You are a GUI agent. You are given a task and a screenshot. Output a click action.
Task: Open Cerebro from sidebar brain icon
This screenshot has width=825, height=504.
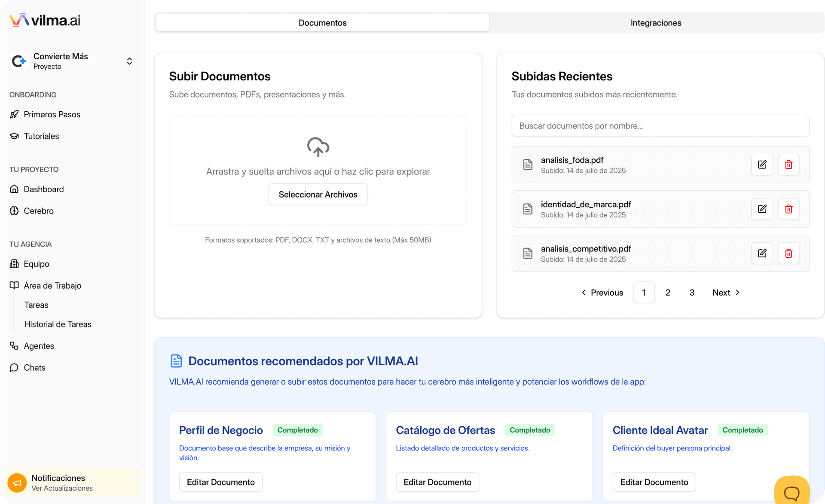(15, 211)
